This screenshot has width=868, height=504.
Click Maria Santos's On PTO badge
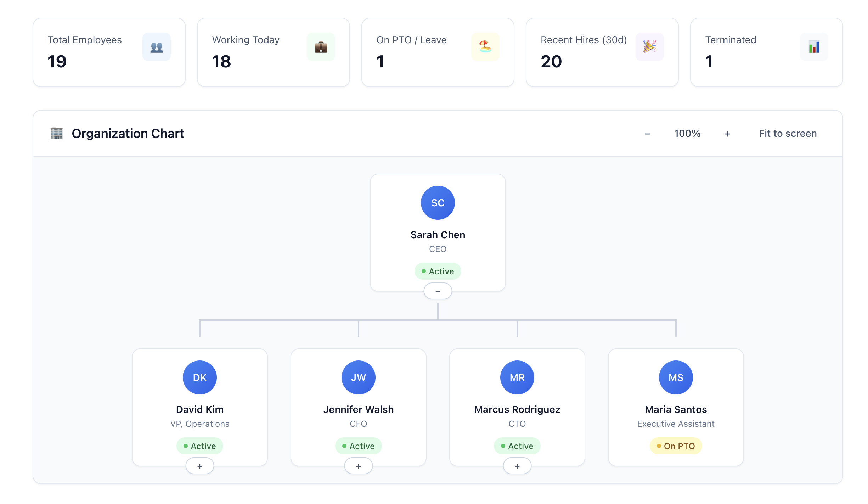676,446
